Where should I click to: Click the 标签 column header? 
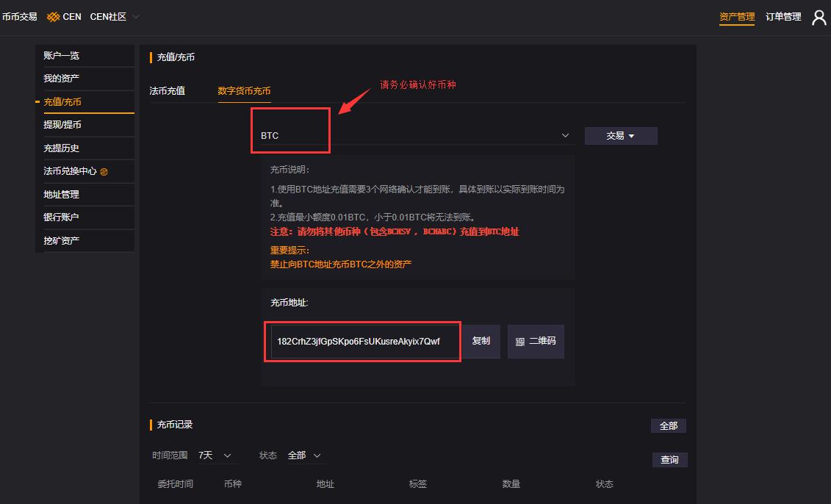417,484
